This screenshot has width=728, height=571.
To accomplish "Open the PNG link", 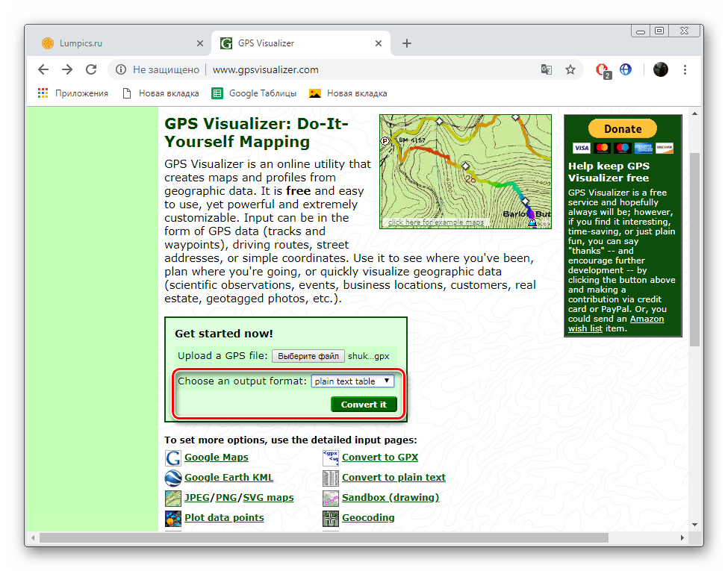I will coord(226,498).
